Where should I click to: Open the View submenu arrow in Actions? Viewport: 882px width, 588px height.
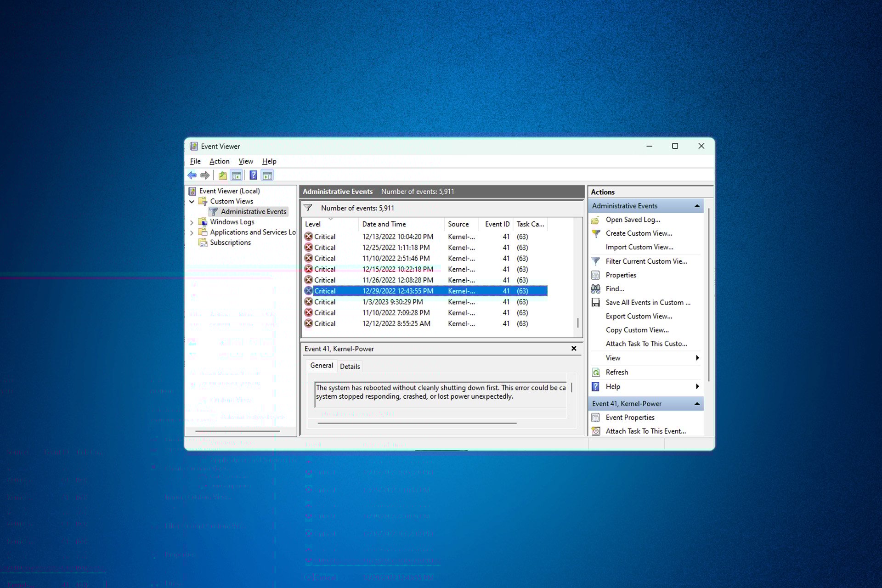pos(697,358)
